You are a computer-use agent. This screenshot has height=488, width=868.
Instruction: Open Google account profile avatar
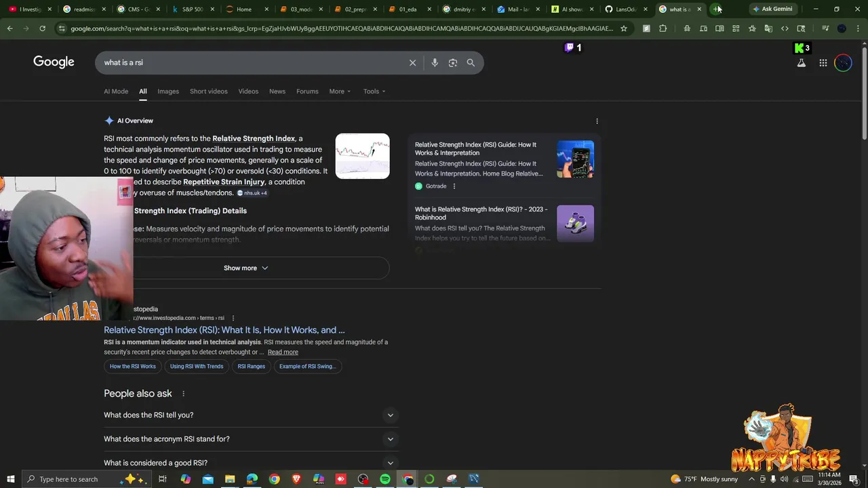click(x=843, y=63)
